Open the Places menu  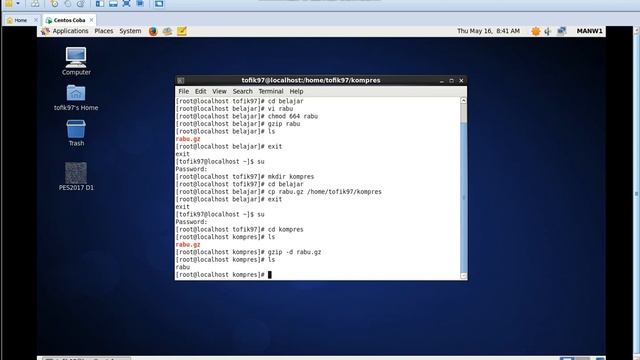coord(104,31)
